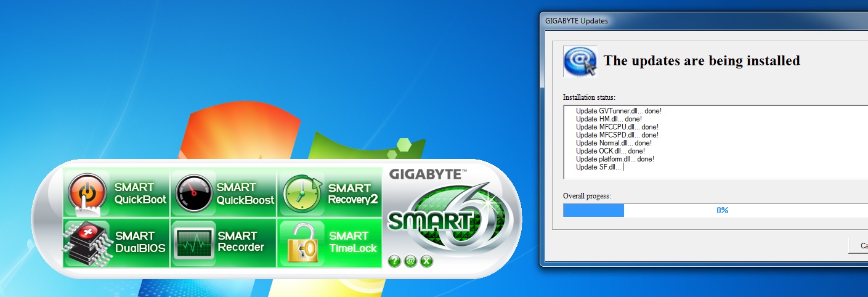The image size is (868, 297).
Task: Open SMART Recovery2 clock icon
Action: click(302, 193)
